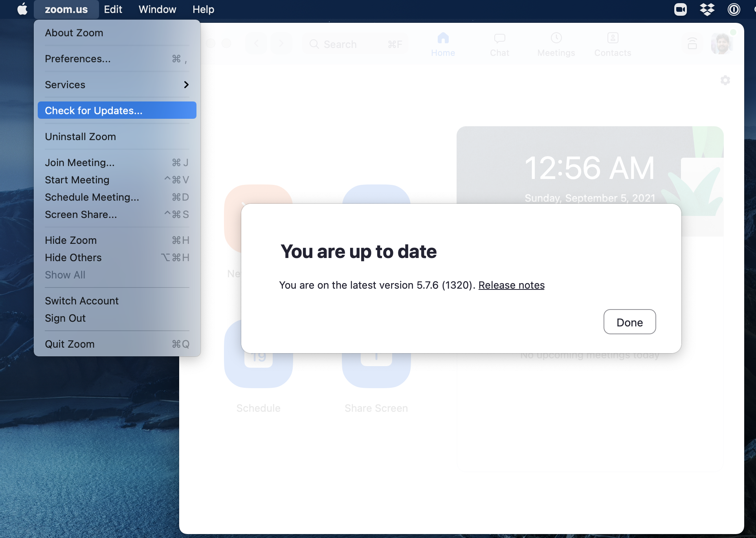Open the Window menu
Screen dimensions: 756x538
pyautogui.click(x=157, y=9)
